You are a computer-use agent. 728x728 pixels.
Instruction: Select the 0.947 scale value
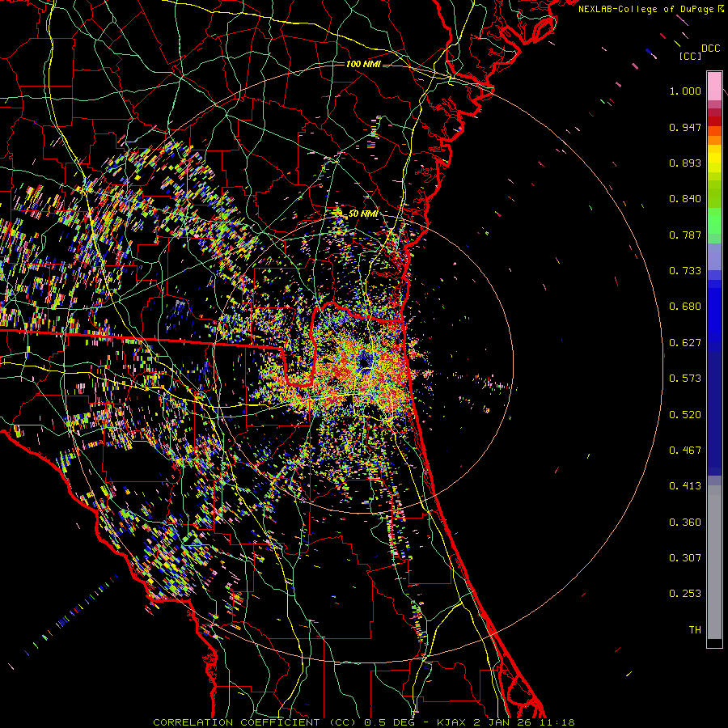coord(685,127)
